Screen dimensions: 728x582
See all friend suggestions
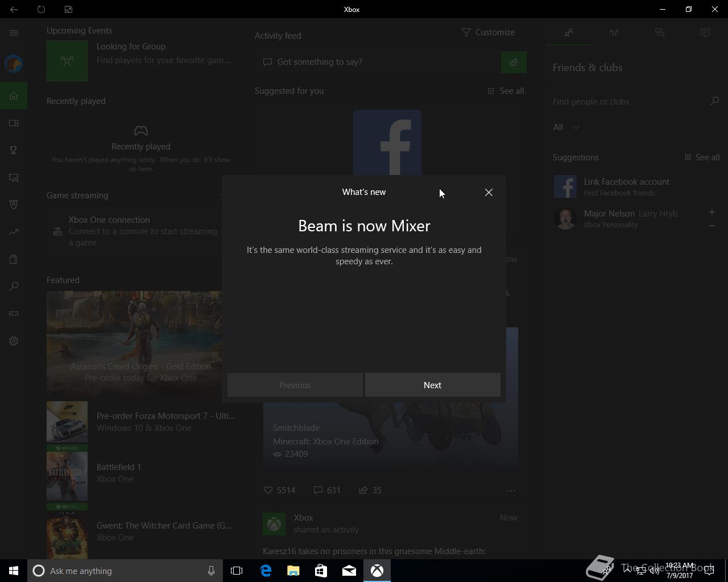coord(702,157)
